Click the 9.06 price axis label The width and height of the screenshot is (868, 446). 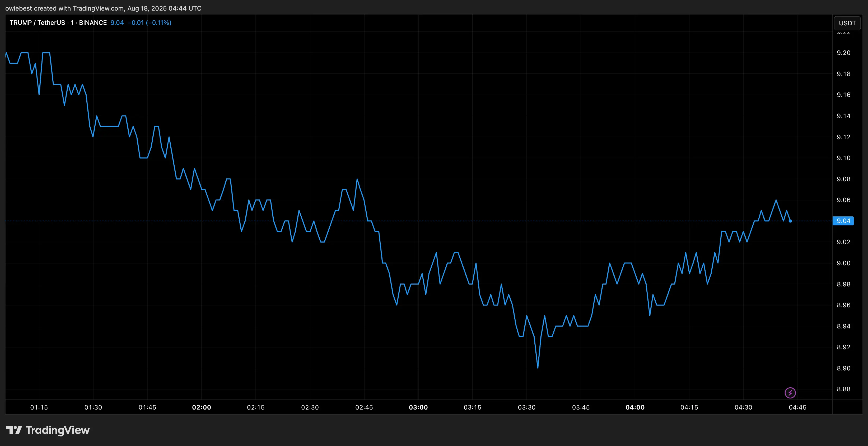point(843,200)
